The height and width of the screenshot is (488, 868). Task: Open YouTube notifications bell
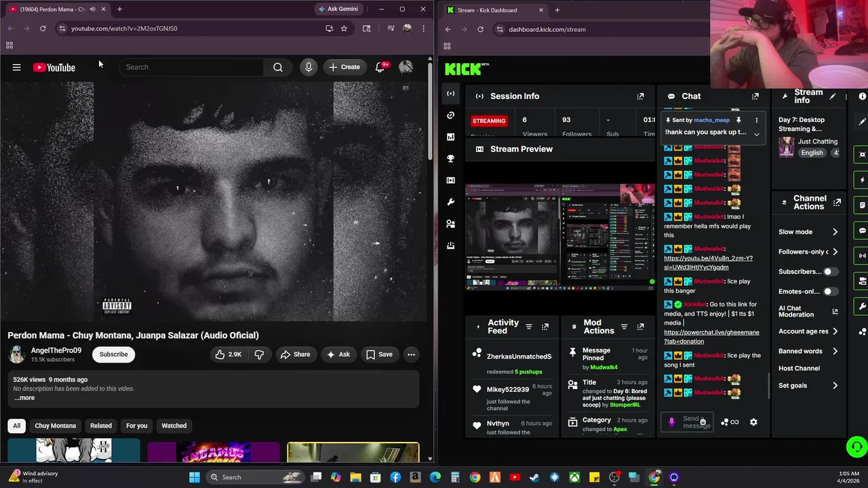(380, 67)
